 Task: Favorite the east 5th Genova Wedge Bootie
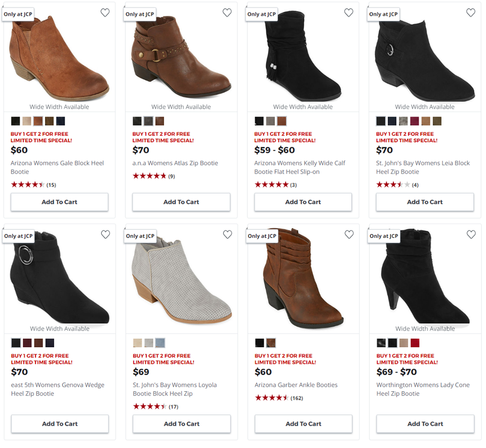(x=105, y=234)
